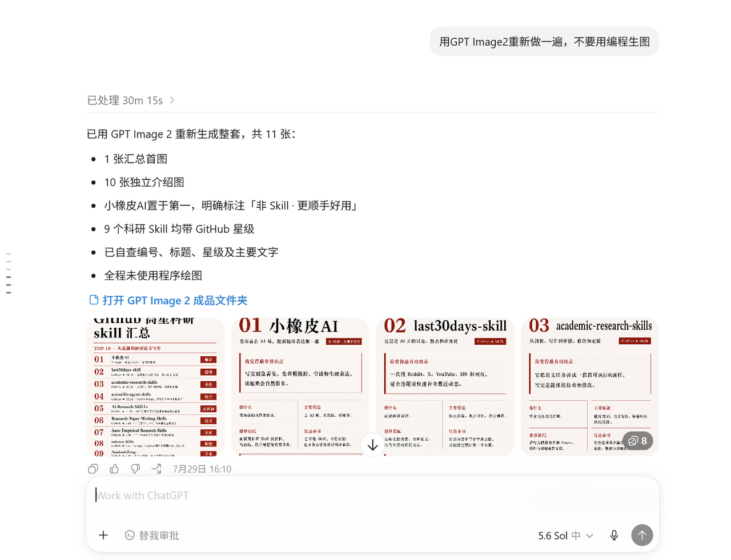Click the bullet "全程未使用程序绘图"
The height and width of the screenshot is (560, 731).
coord(153,276)
